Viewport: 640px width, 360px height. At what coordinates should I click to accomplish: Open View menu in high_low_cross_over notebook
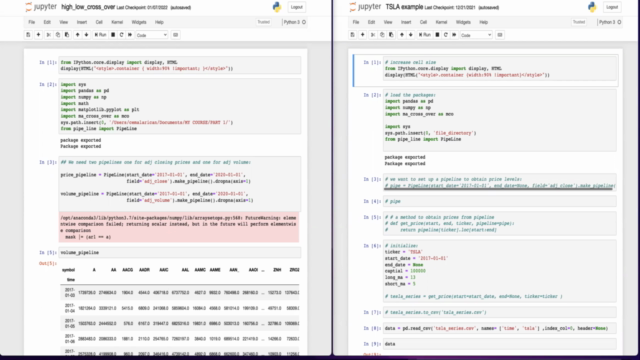click(x=64, y=22)
